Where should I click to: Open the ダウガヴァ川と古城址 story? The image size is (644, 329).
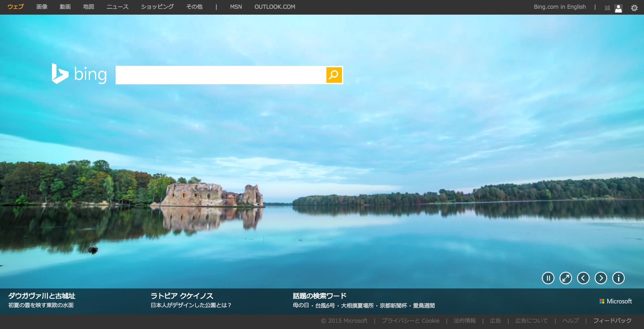[x=41, y=296]
